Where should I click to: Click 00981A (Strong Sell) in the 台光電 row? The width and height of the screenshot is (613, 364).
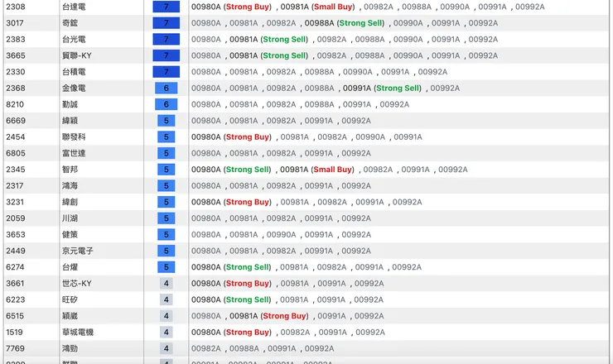269,40
